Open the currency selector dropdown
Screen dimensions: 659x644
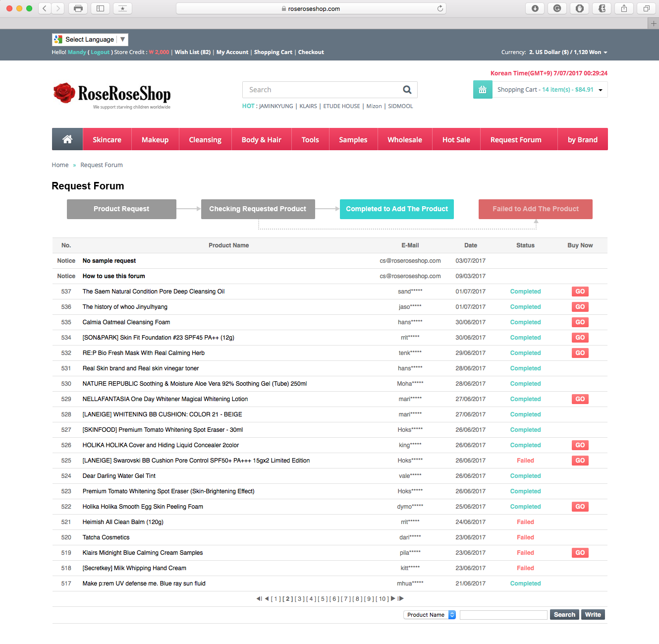tap(568, 52)
